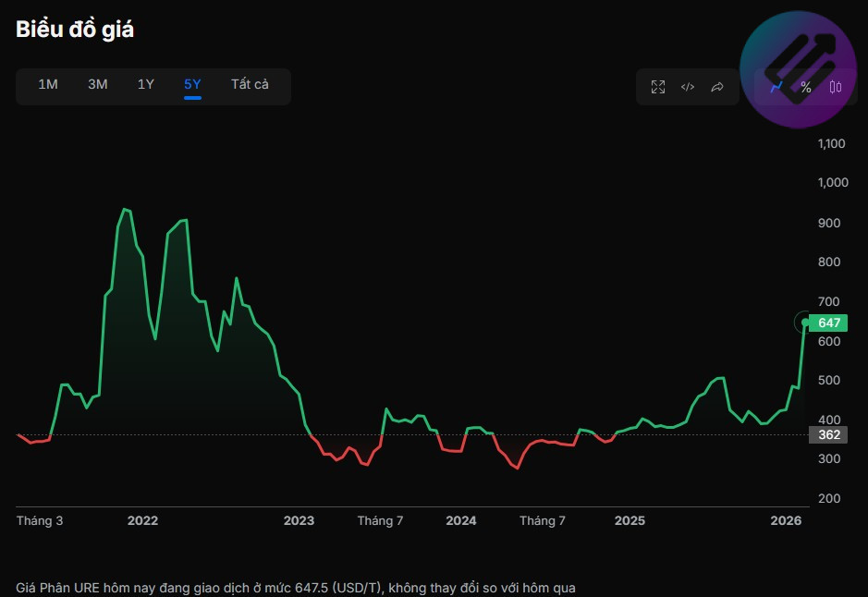This screenshot has height=597, width=868.
Task: Click the 2023 label on time axis
Action: tap(299, 521)
